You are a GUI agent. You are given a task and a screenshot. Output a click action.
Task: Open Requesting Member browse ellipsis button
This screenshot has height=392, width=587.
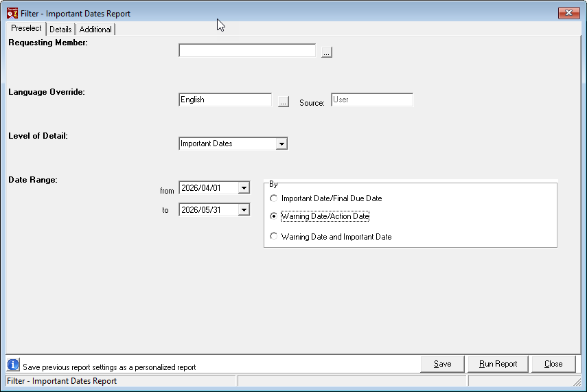[326, 52]
